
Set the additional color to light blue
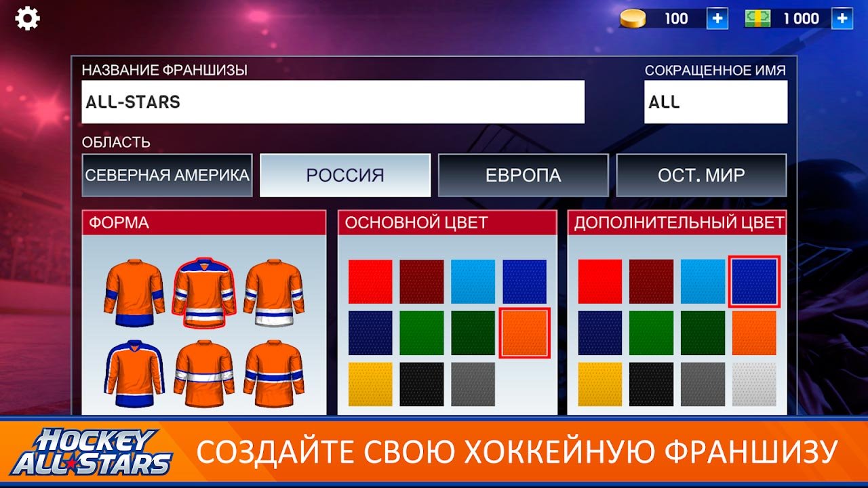pyautogui.click(x=703, y=281)
